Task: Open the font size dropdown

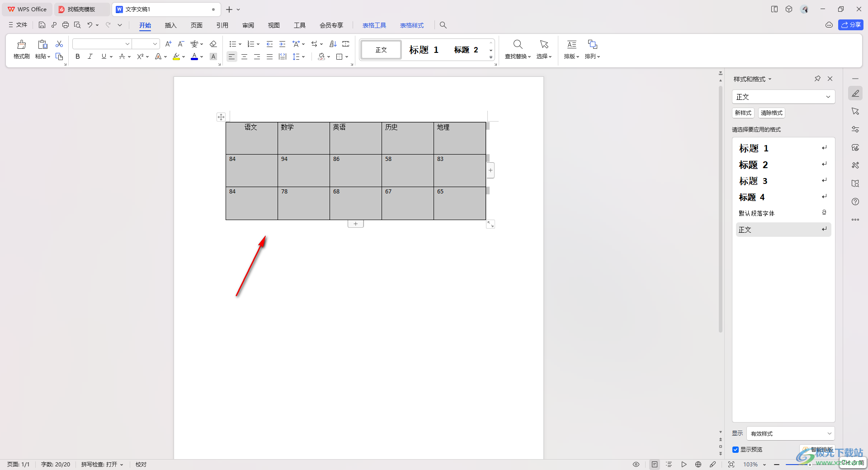Action: (x=155, y=44)
